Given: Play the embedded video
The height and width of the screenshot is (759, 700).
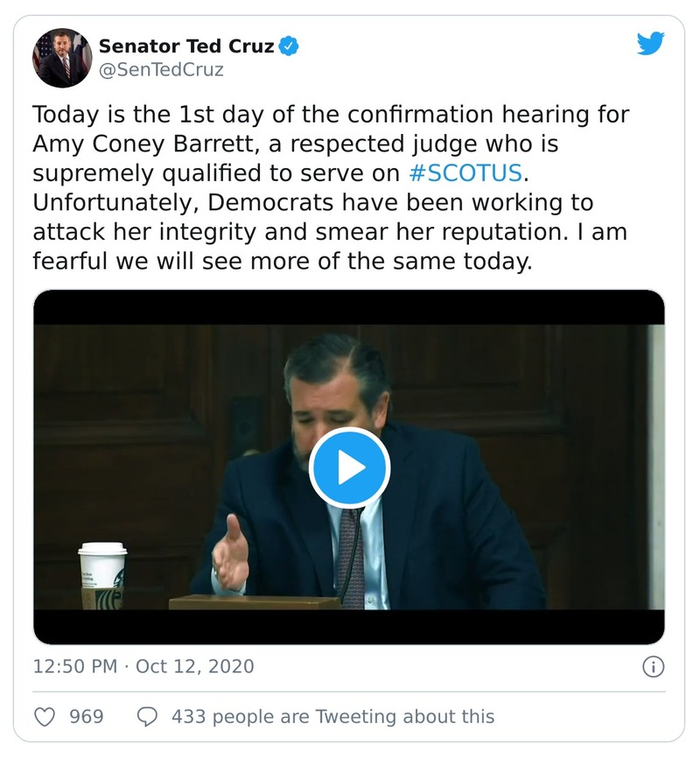Looking at the screenshot, I should pos(349,467).
